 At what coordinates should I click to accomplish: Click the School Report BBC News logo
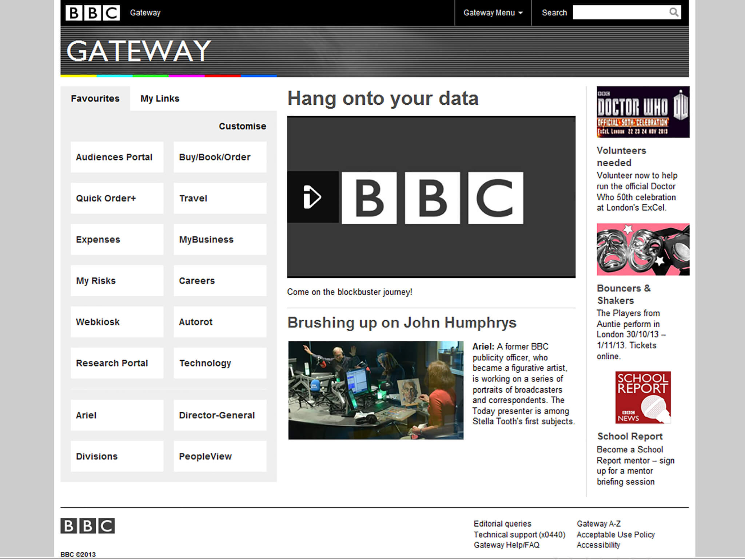(x=643, y=397)
